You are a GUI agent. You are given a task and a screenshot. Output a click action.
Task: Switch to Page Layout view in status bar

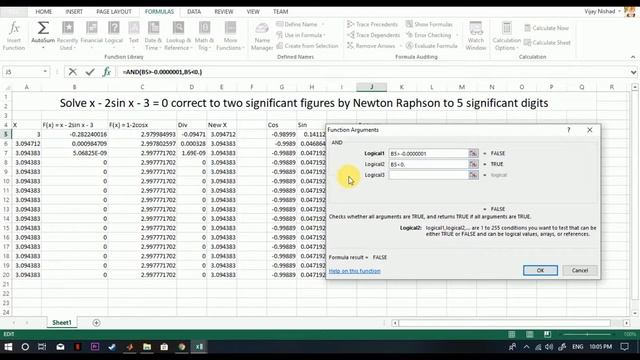[x=529, y=334]
